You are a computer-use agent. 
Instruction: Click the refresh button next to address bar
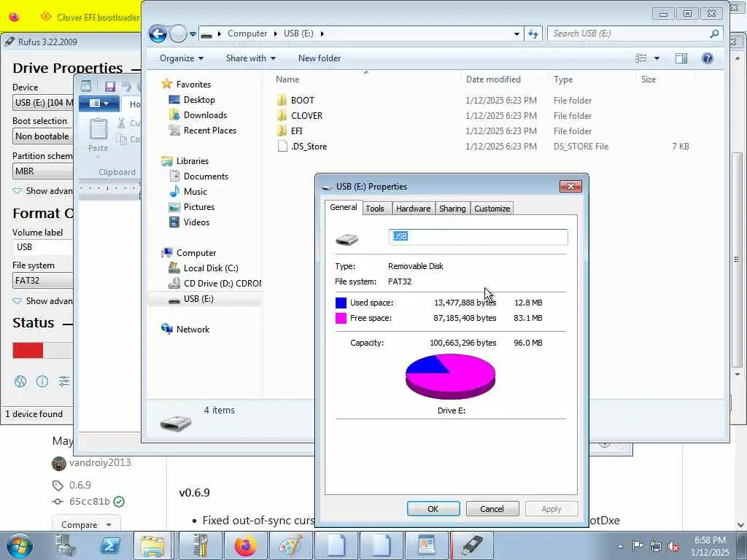533,34
